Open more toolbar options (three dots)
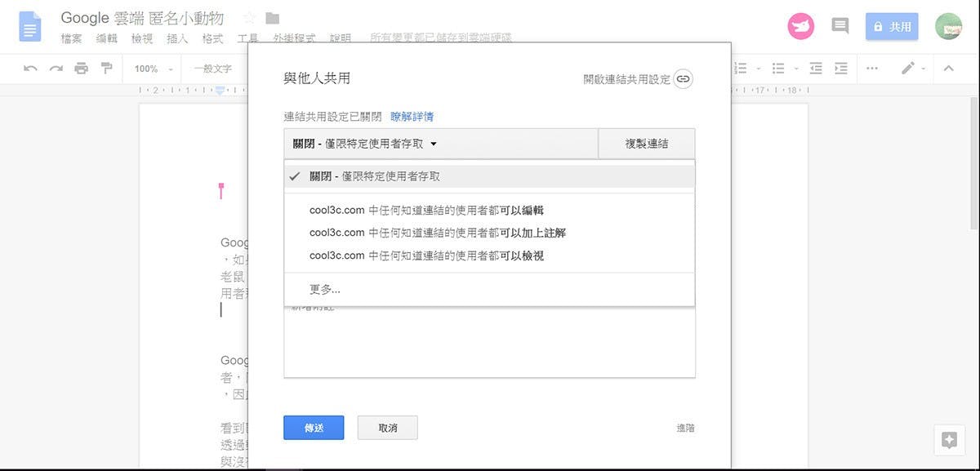Image resolution: width=980 pixels, height=471 pixels. (872, 69)
